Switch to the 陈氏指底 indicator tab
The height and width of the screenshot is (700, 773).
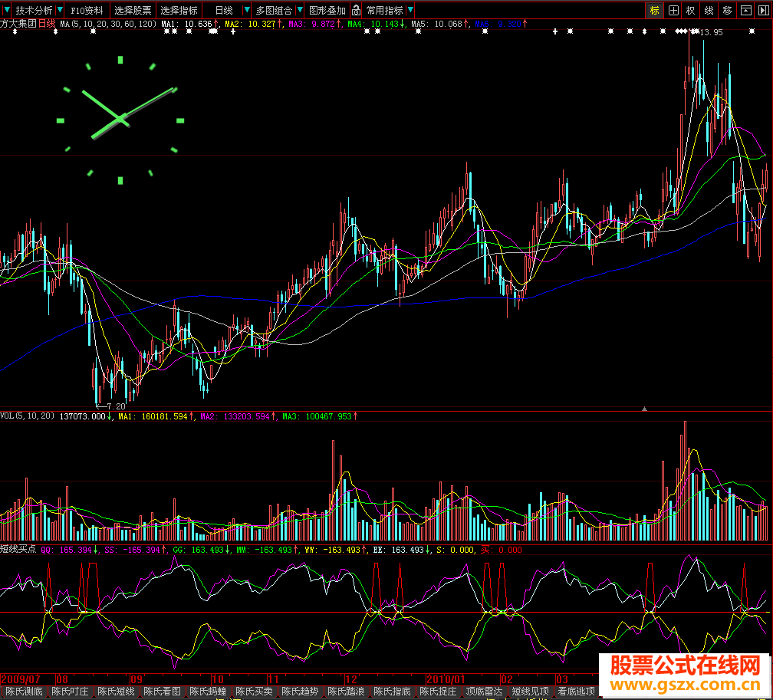392,692
